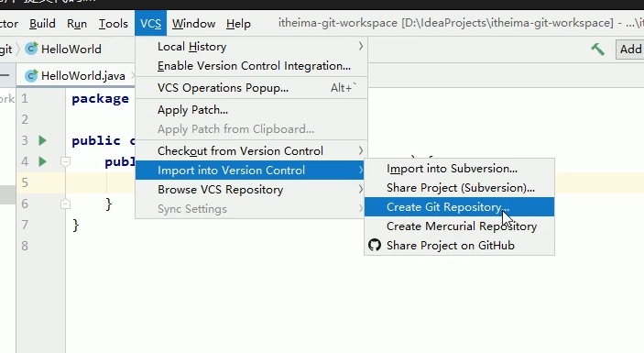Screen dimensions: 644x353
Task: Open VCS Operations Popup entry
Action: tap(251, 87)
